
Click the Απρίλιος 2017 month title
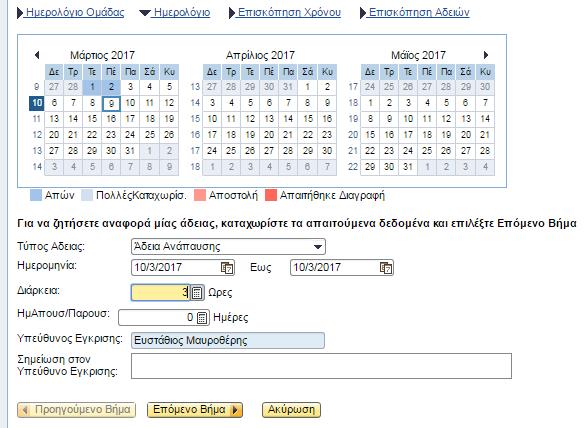coord(260,55)
